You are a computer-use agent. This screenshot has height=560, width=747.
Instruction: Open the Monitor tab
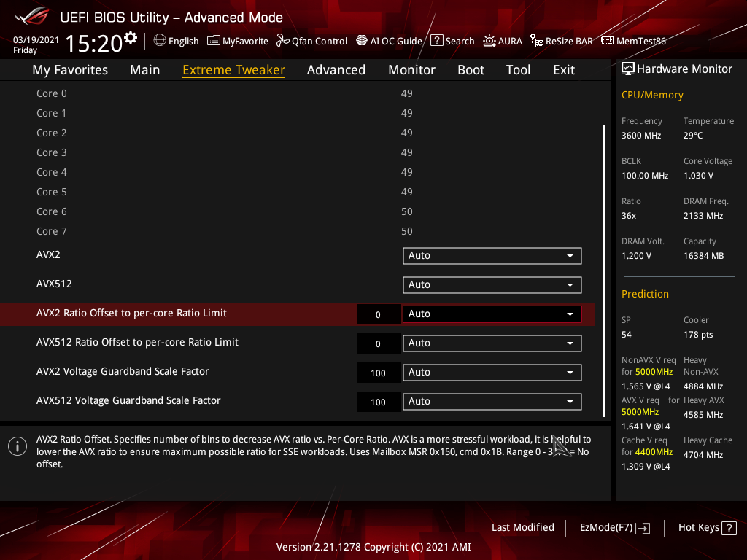(411, 70)
